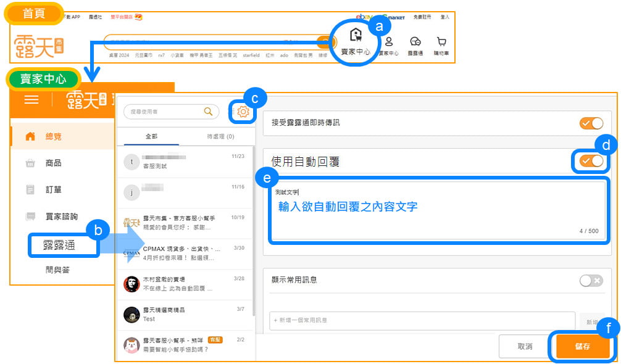Enable the 顯示常用訊息 switch

point(591,281)
